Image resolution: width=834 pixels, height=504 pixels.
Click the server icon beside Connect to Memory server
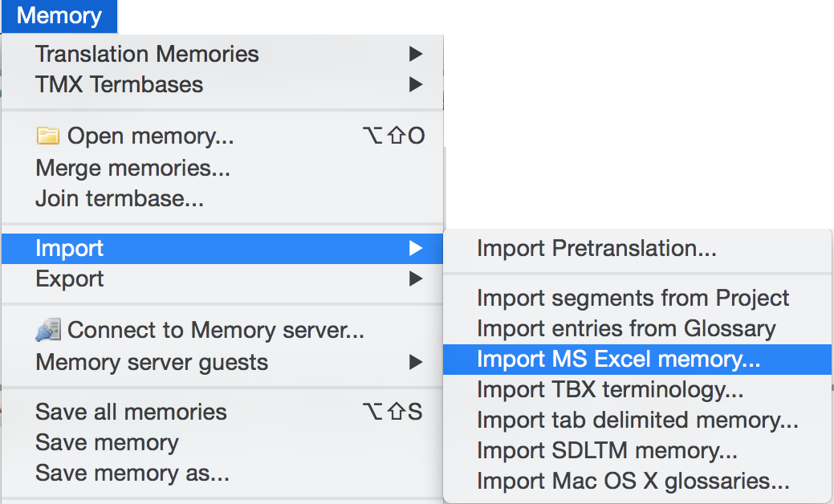[x=48, y=330]
